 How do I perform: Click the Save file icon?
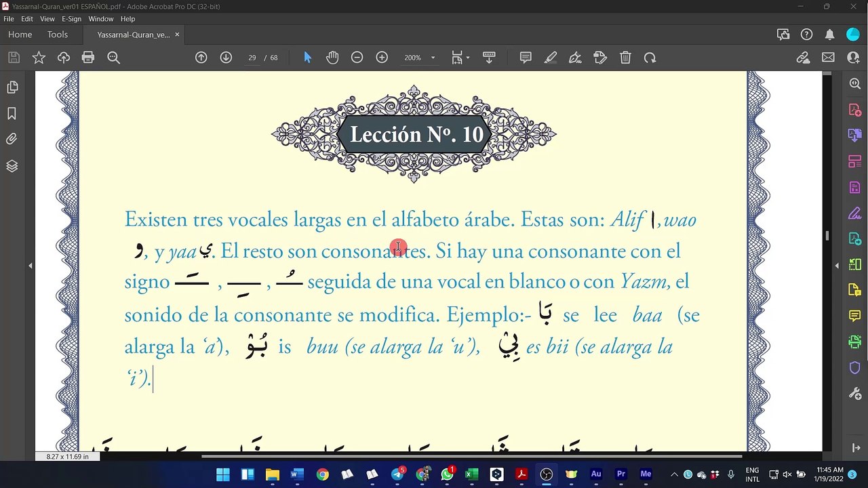click(14, 58)
